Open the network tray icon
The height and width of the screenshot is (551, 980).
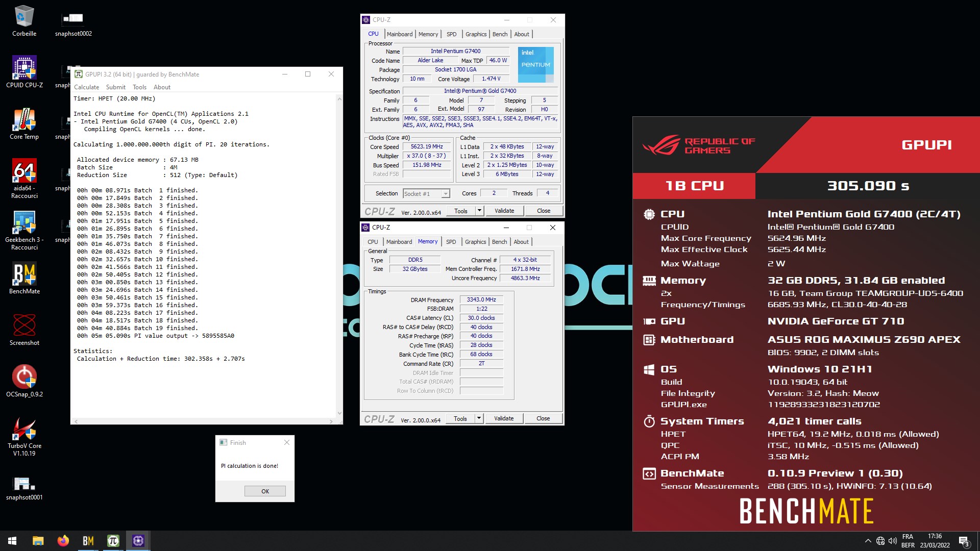pos(880,541)
